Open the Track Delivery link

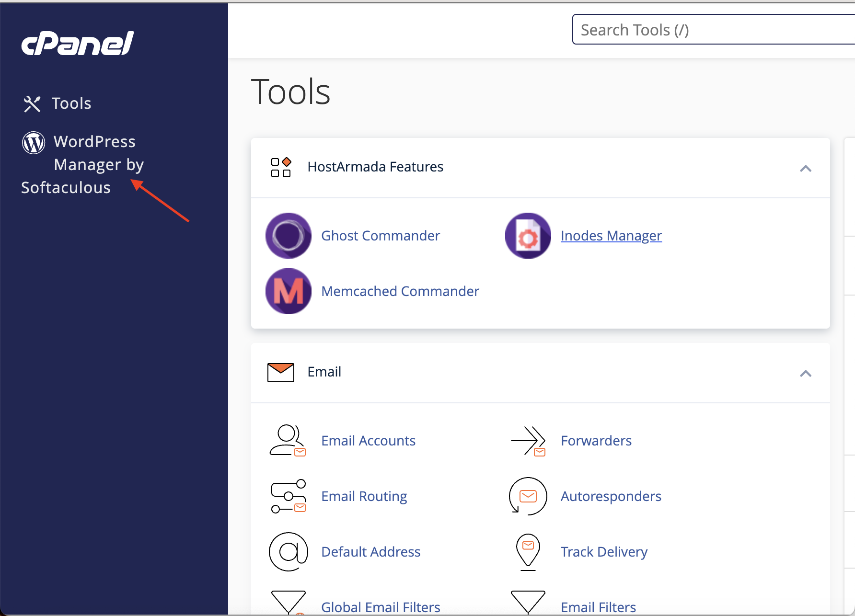604,552
